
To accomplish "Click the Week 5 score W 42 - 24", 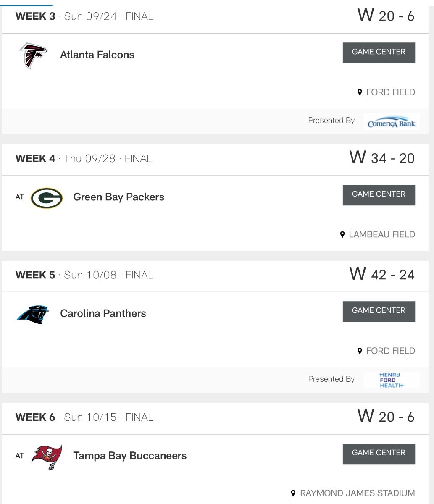I will pos(382,275).
